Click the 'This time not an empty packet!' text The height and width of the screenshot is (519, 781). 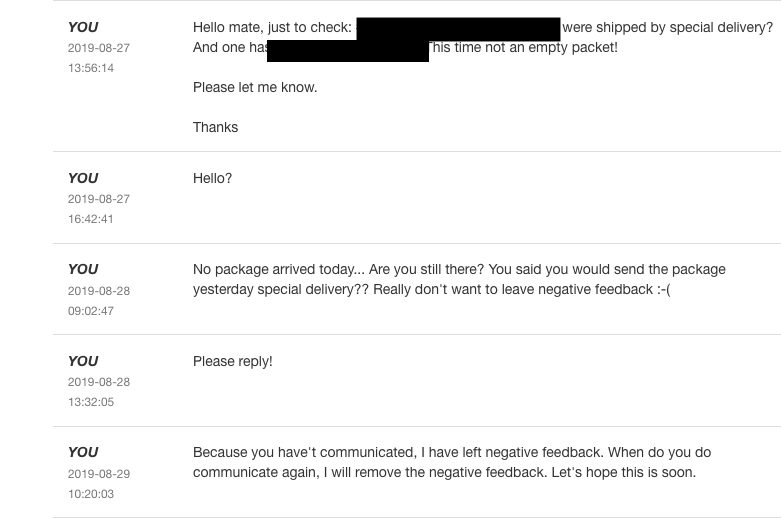[523, 47]
